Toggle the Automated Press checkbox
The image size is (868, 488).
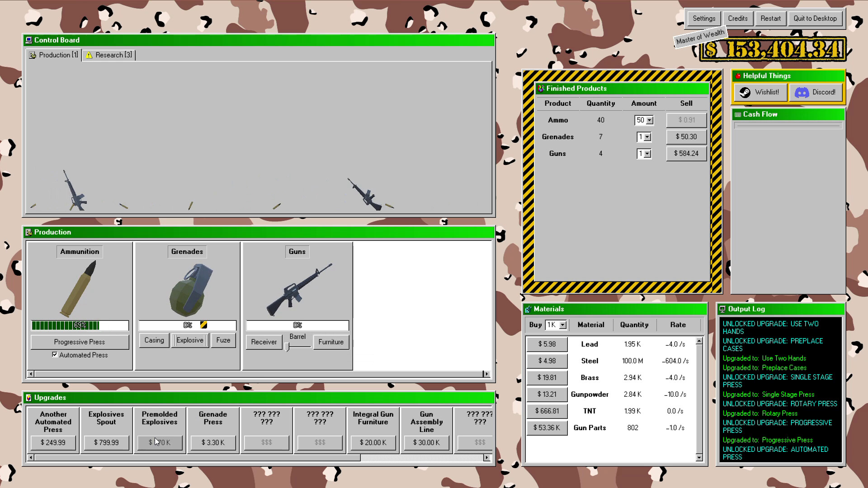click(x=55, y=355)
